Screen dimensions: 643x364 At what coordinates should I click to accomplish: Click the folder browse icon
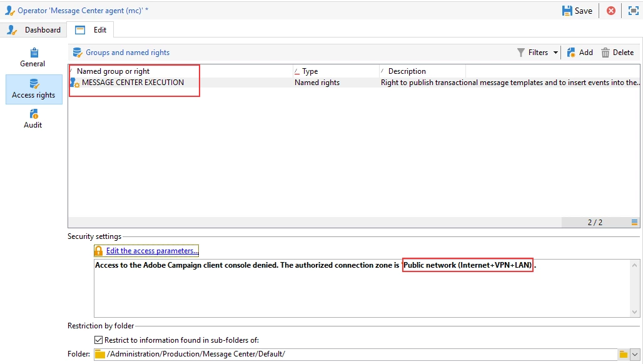point(624,354)
